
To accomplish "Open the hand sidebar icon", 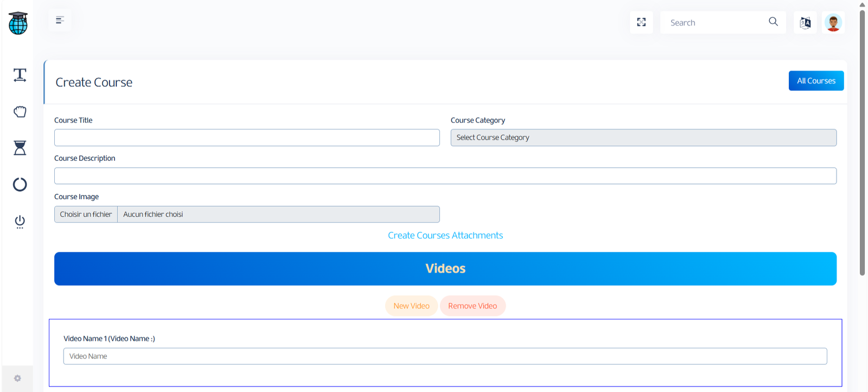I will tap(20, 111).
